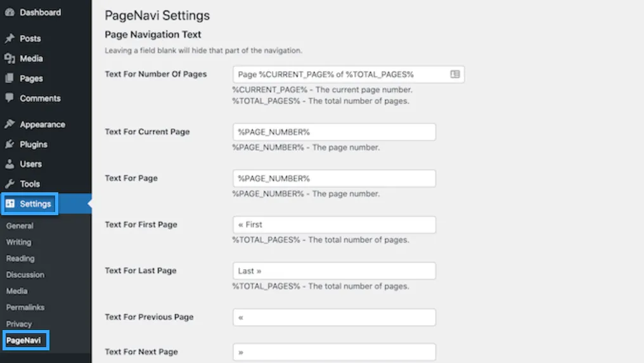Focus the Text For First Page field
The width and height of the screenshot is (644, 363).
pyautogui.click(x=334, y=225)
